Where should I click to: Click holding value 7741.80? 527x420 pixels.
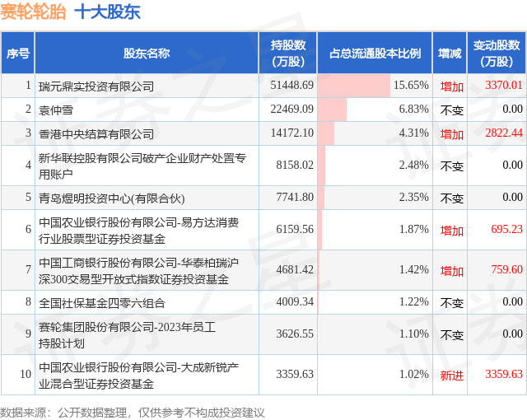[295, 197]
